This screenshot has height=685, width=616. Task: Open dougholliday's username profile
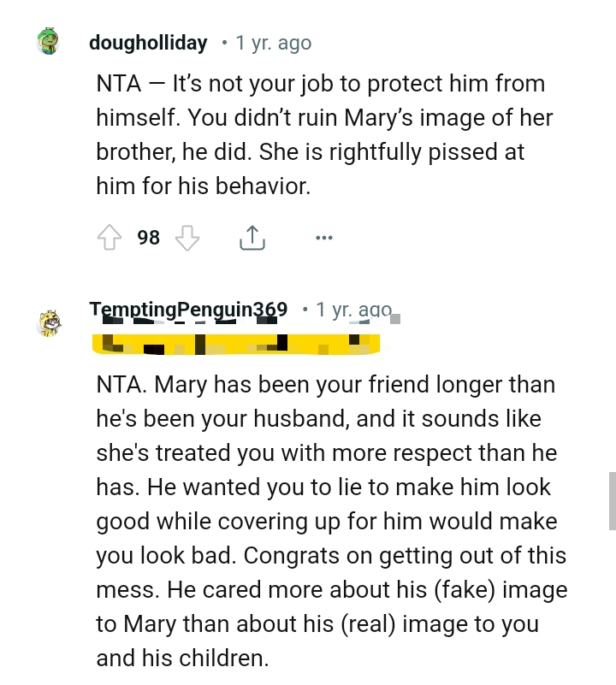point(147,42)
